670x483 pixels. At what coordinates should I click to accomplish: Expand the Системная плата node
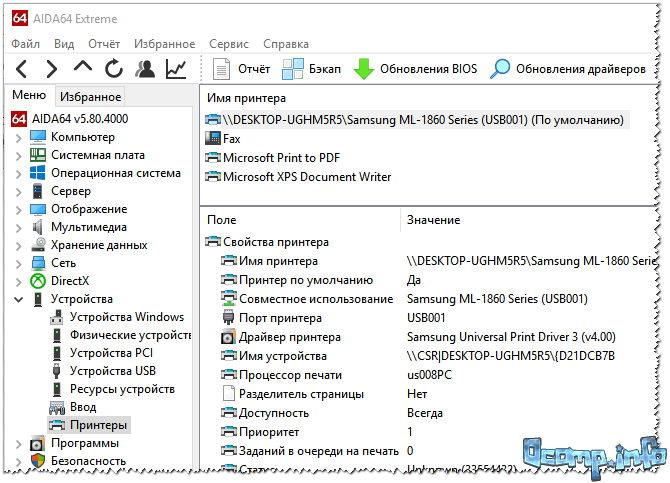[18, 156]
